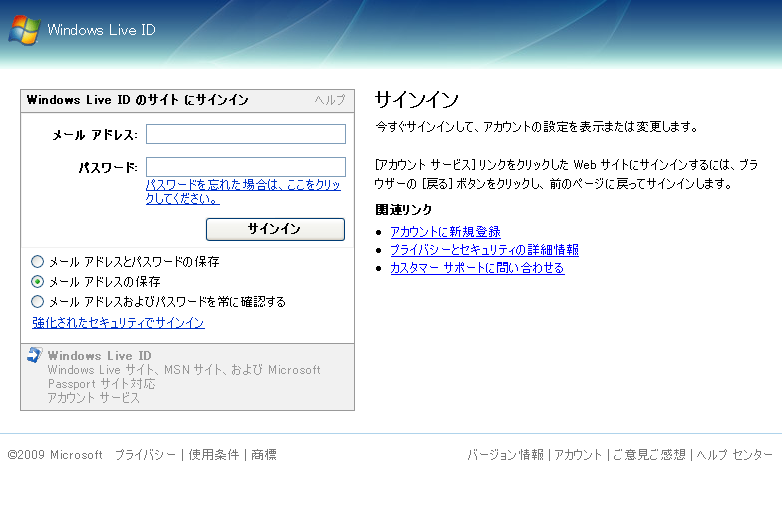Click 商標 in the footer

point(264,455)
